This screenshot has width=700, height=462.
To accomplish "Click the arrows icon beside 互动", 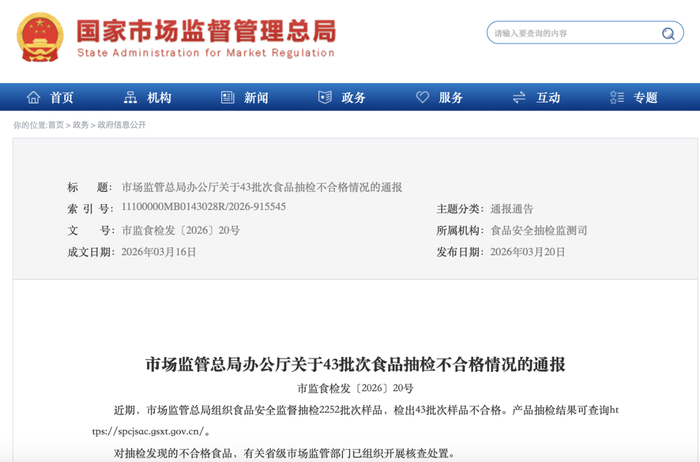I will [519, 97].
